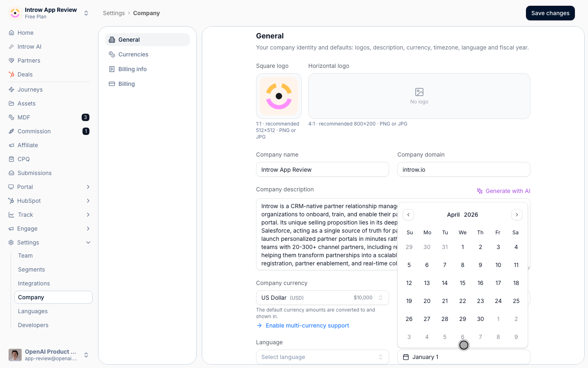Click the Home icon in sidebar
The image size is (588, 368).
(11, 33)
